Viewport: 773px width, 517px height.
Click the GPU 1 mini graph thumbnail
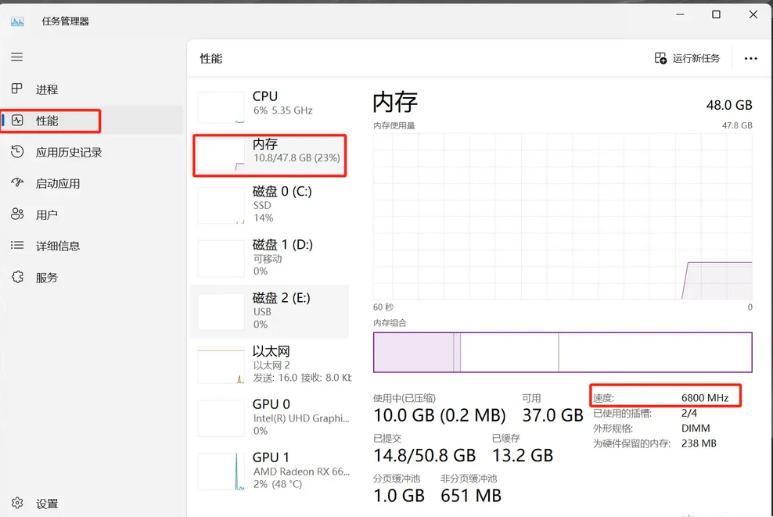[x=221, y=472]
